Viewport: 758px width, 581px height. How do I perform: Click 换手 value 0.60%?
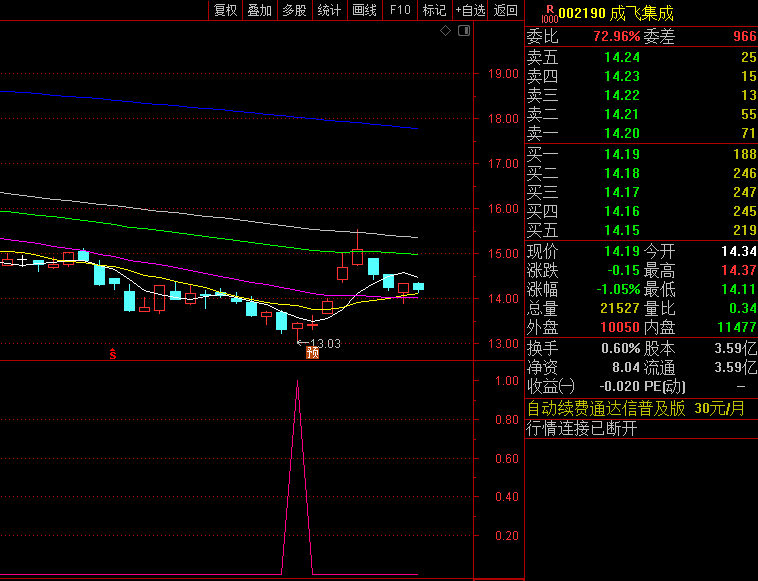click(x=621, y=348)
